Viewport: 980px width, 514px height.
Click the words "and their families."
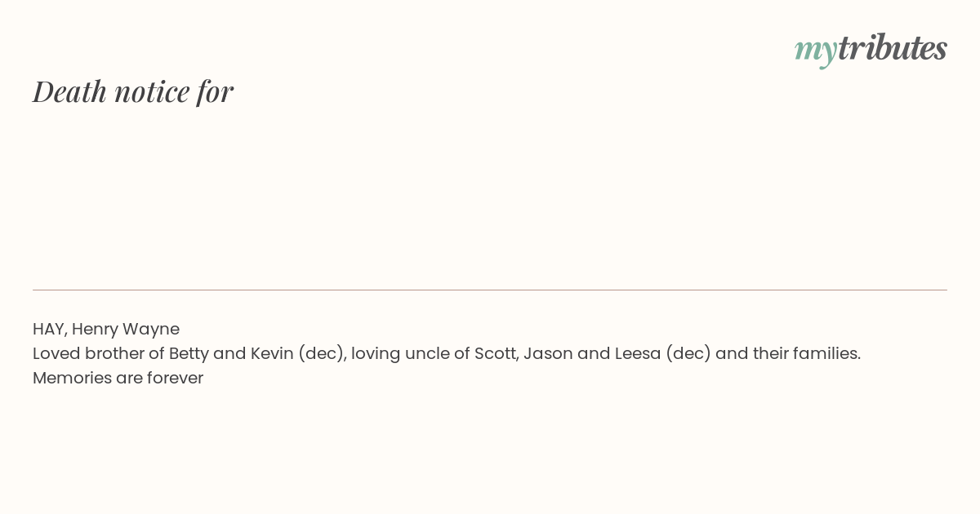coord(788,353)
